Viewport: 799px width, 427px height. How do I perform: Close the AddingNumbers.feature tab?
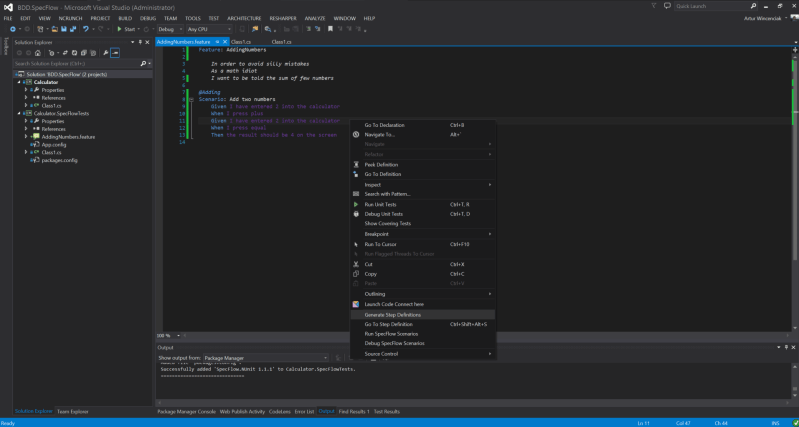tap(225, 42)
